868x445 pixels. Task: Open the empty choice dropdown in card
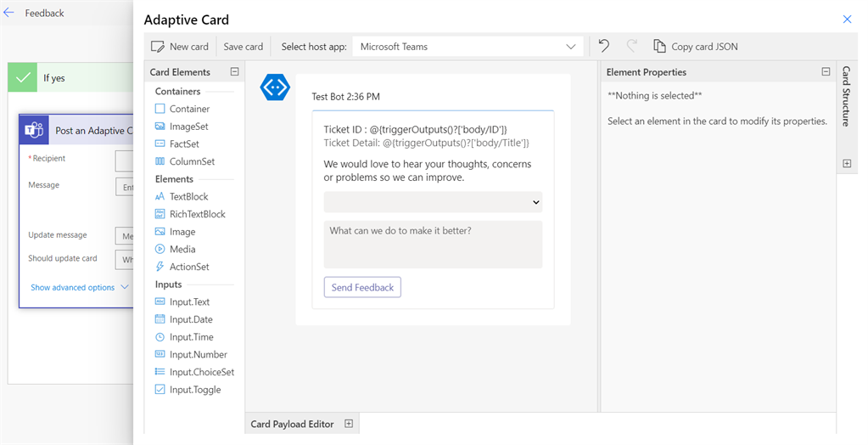pyautogui.click(x=433, y=202)
